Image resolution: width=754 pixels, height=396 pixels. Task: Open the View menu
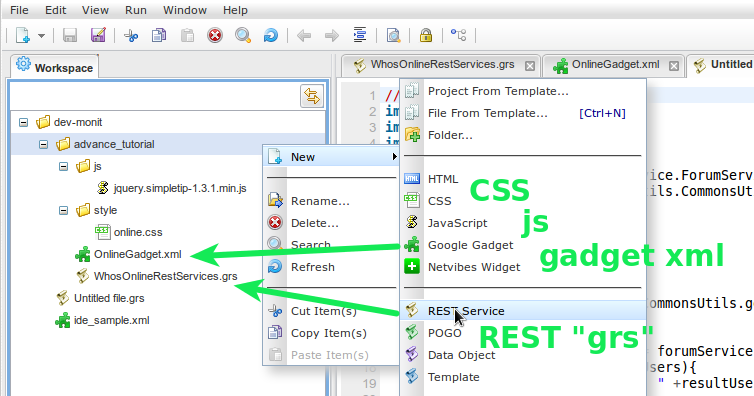pyautogui.click(x=95, y=10)
